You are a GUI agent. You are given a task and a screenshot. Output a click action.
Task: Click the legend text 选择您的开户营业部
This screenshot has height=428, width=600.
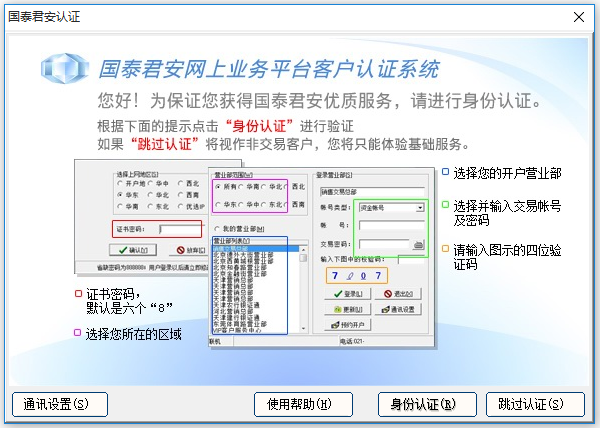(x=507, y=173)
